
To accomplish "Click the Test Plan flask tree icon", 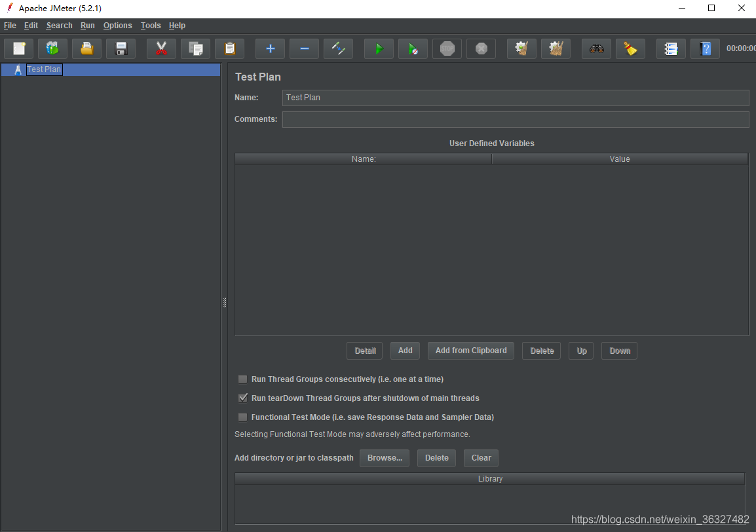I will click(18, 69).
